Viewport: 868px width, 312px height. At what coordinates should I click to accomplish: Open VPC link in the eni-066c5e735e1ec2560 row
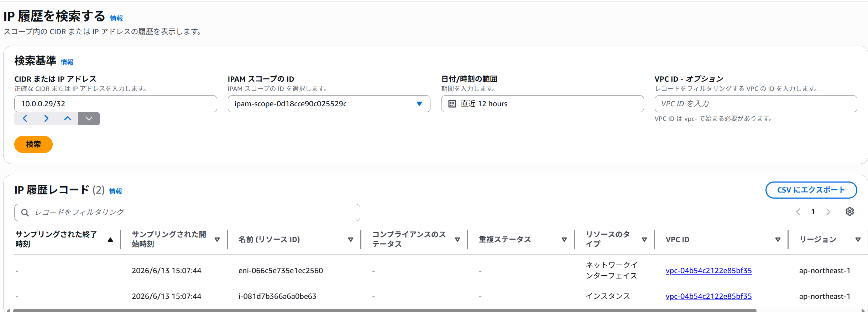(x=708, y=271)
